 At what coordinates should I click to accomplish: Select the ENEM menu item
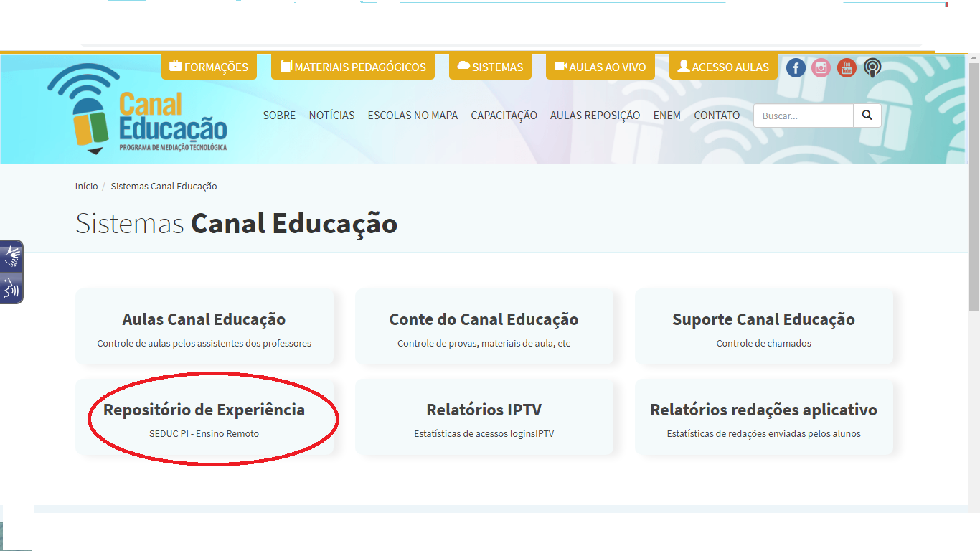tap(666, 116)
